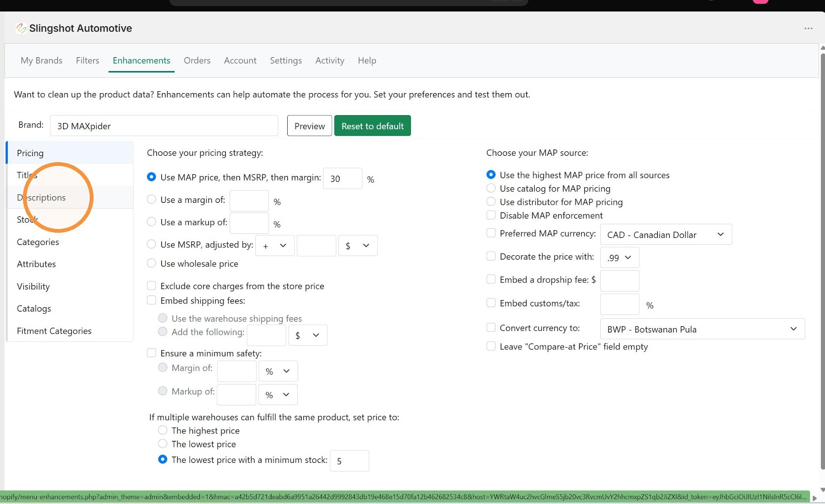
Task: Select Use a markup of radio
Action: click(151, 222)
